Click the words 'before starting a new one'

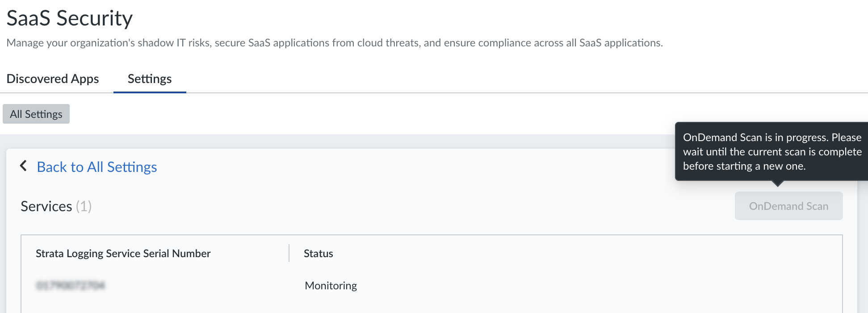(x=744, y=166)
